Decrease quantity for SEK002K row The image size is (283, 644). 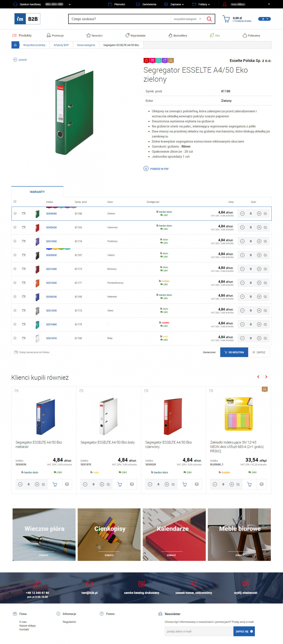pos(242,227)
